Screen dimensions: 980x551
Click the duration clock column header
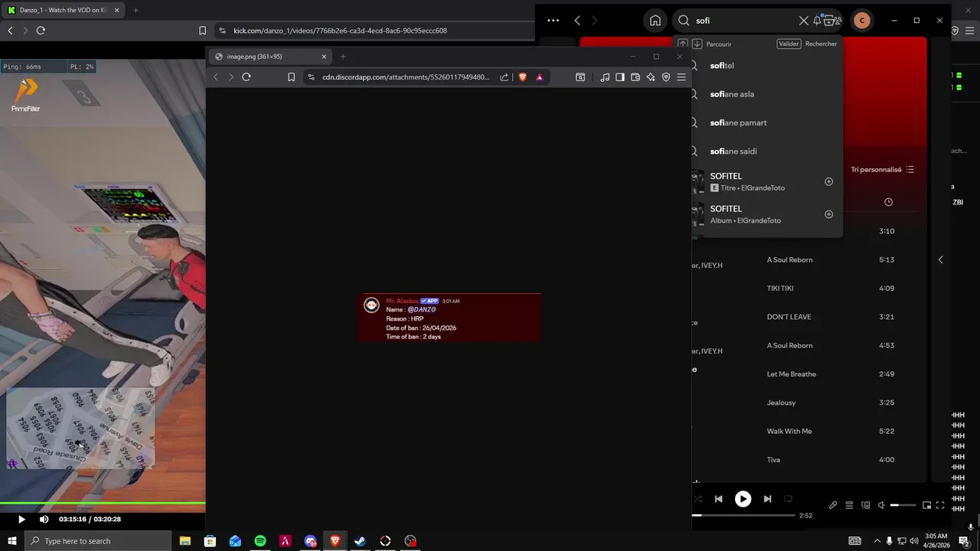tap(888, 202)
